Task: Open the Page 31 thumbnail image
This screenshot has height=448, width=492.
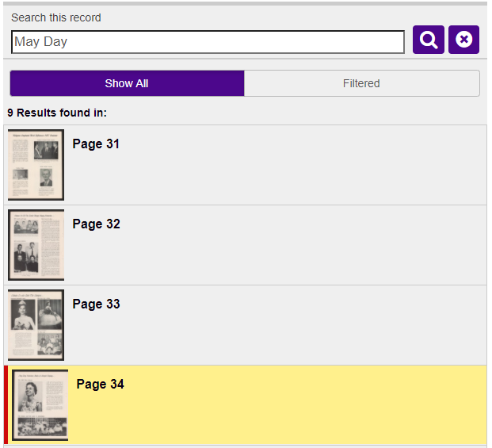Action: 36,165
